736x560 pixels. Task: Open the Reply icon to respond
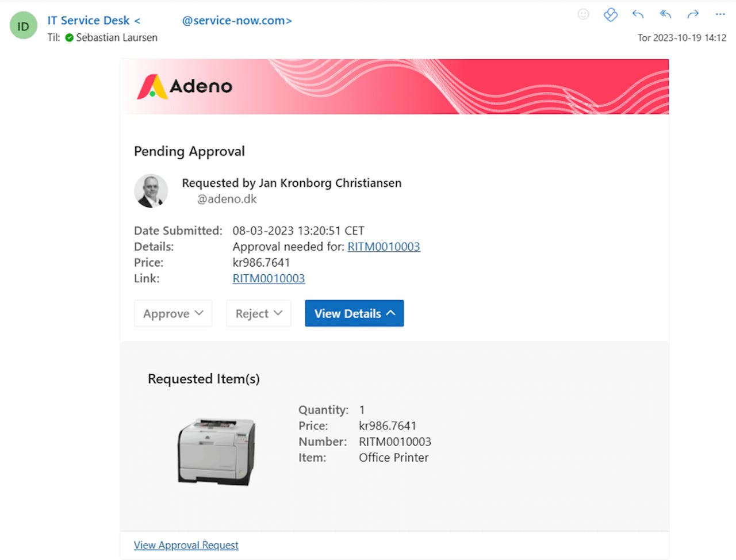pyautogui.click(x=638, y=14)
